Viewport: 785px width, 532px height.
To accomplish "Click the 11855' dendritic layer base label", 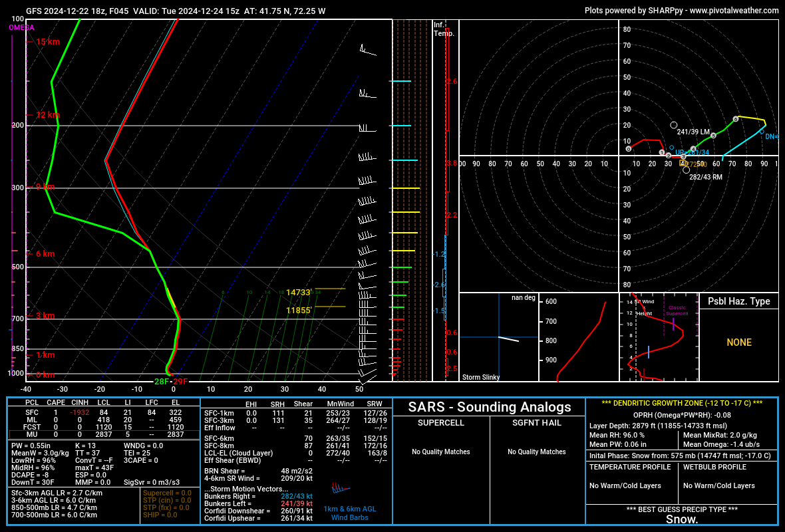I will click(299, 311).
